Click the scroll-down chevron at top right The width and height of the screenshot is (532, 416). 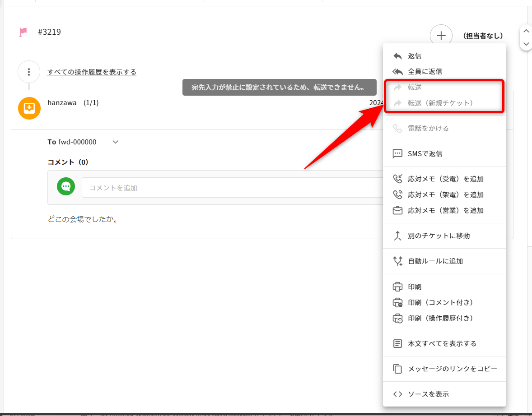(526, 44)
